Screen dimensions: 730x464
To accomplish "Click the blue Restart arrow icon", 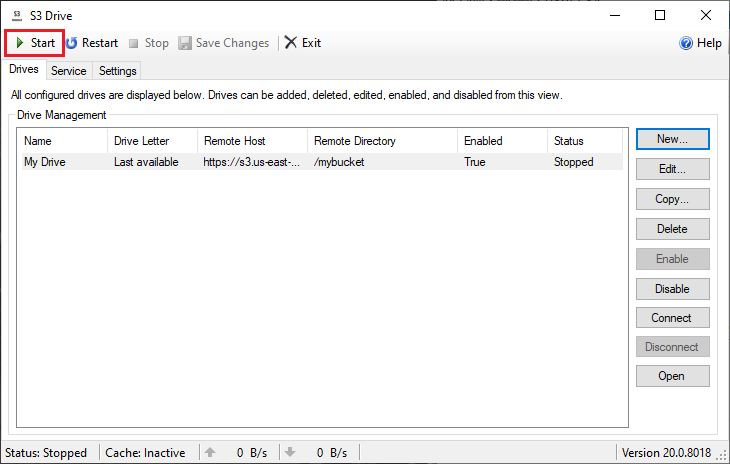I will pos(71,43).
